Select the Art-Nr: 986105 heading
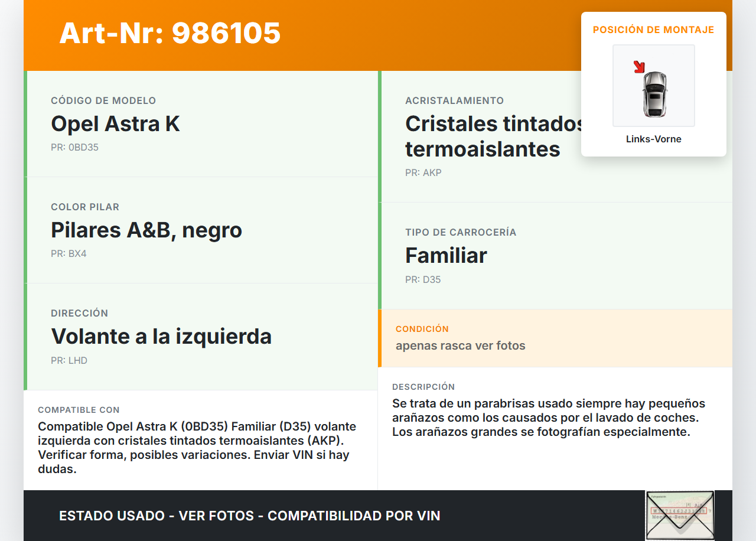Viewport: 756px width, 541px height. tap(170, 33)
